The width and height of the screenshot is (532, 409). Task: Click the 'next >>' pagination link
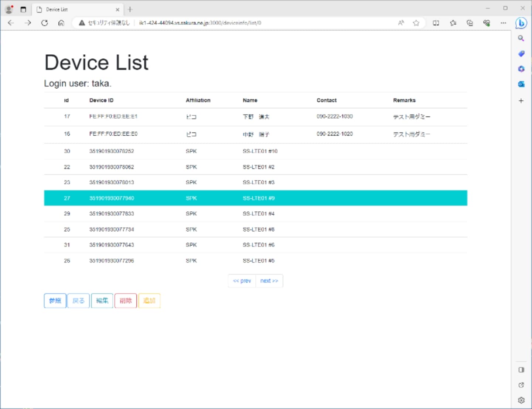[x=269, y=281]
